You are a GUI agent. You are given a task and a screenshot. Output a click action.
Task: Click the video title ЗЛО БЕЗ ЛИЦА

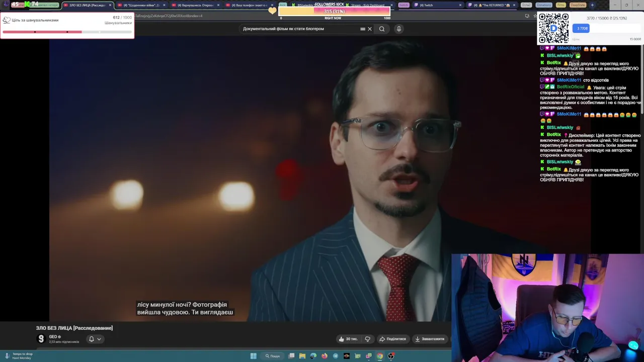pos(74,328)
